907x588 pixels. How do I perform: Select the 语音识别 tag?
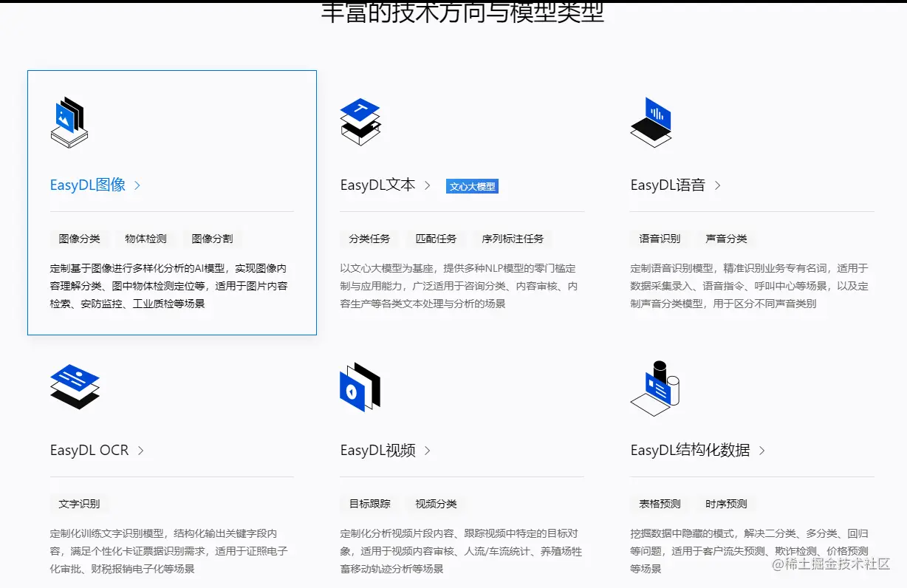click(660, 239)
